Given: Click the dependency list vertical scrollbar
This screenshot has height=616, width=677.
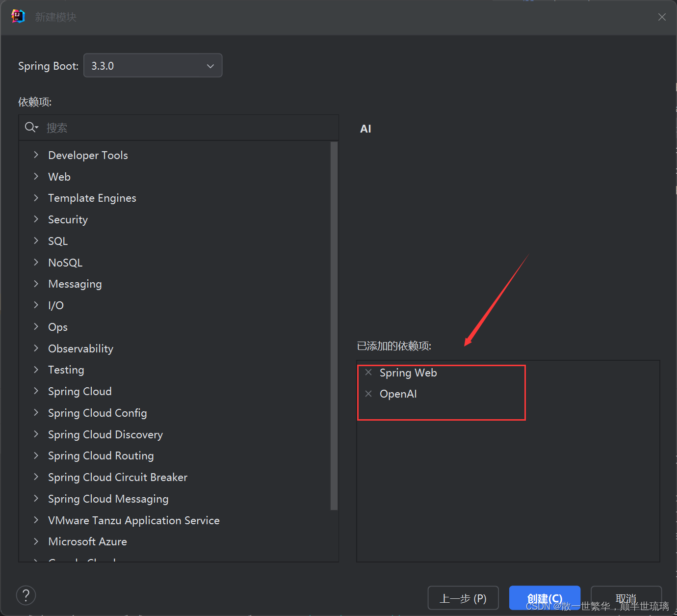Looking at the screenshot, I should coord(334,326).
